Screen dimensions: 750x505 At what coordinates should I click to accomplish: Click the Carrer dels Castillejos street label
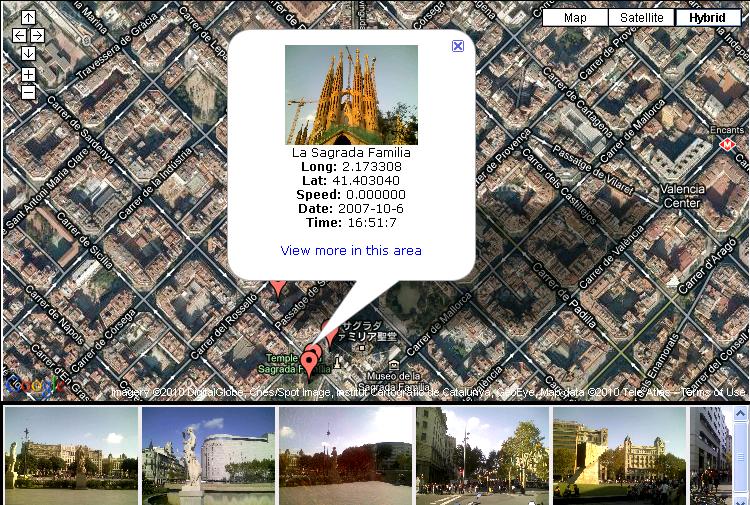tap(559, 187)
